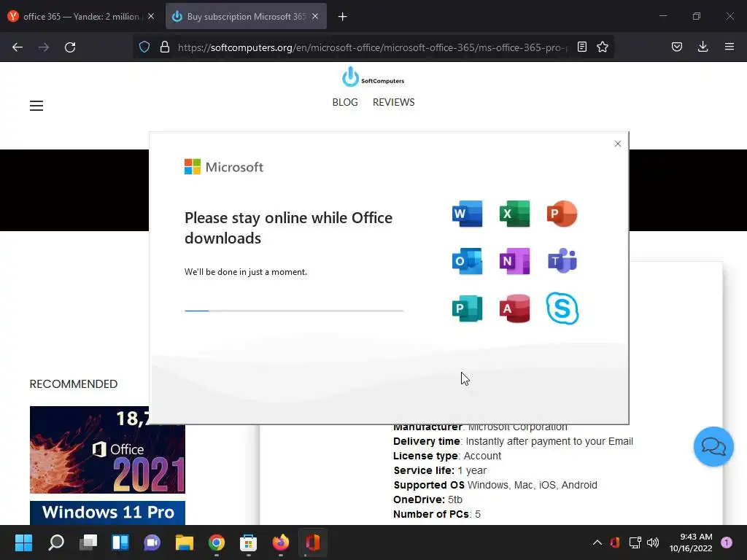Click the PowerPoint icon in Office installer
Image resolution: width=747 pixels, height=560 pixels.
click(562, 214)
